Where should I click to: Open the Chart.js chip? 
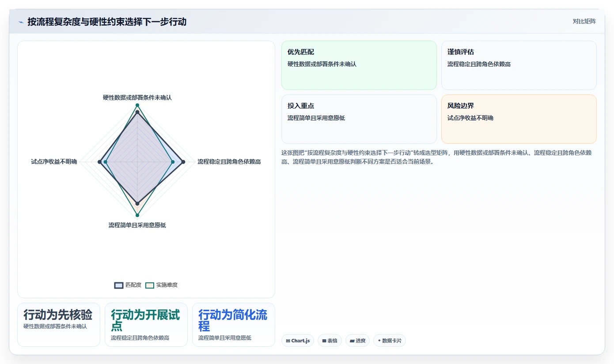(298, 341)
